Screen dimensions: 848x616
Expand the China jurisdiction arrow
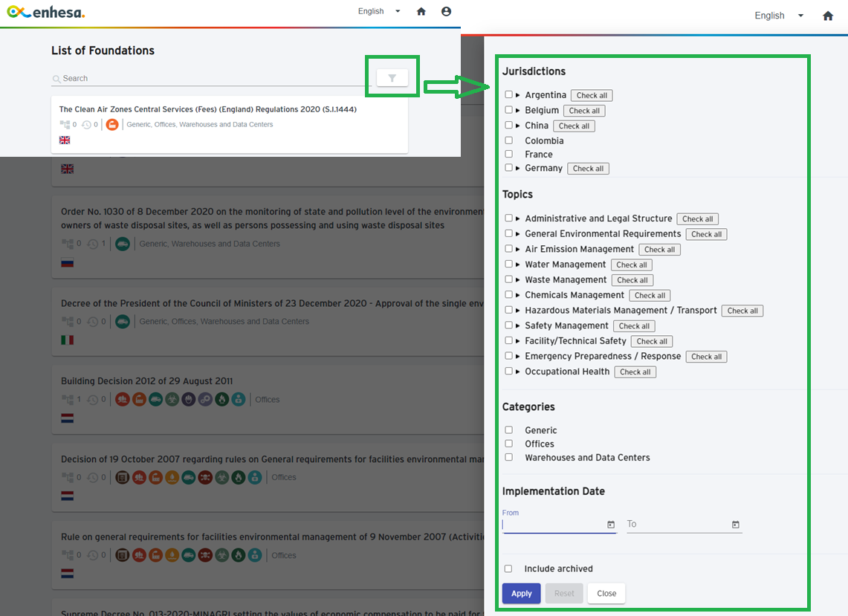point(517,126)
